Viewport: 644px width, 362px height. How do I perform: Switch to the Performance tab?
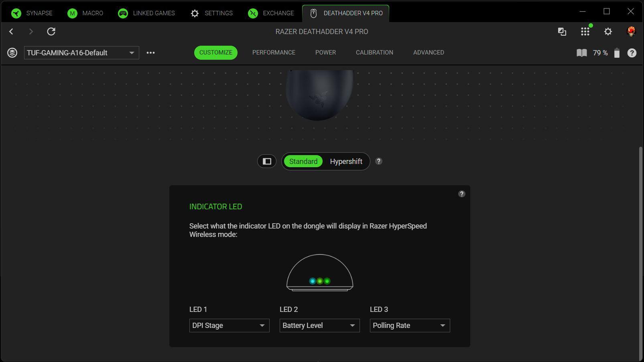(274, 53)
